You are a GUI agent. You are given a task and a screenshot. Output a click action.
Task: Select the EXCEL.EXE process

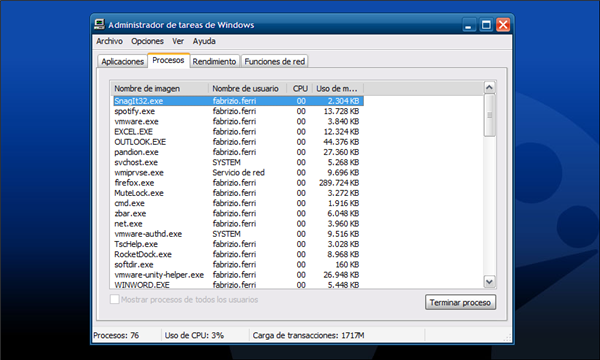click(x=238, y=132)
